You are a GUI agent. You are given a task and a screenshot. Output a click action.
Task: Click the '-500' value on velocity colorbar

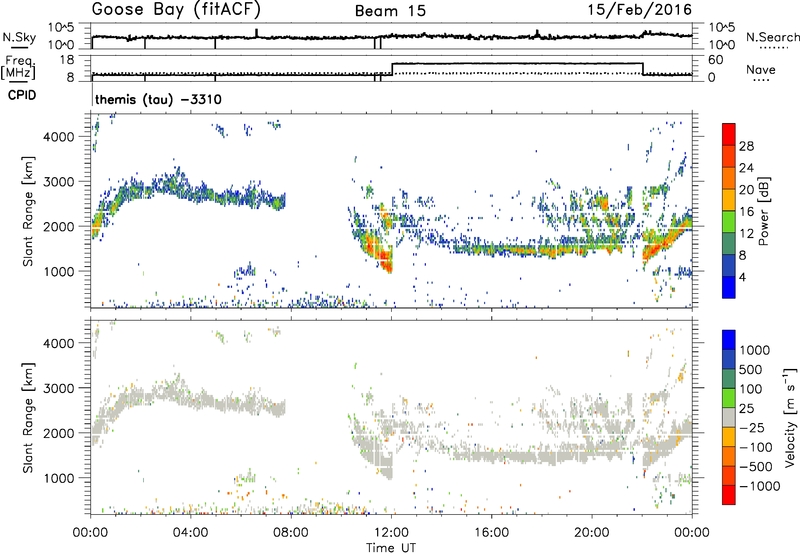(756, 467)
